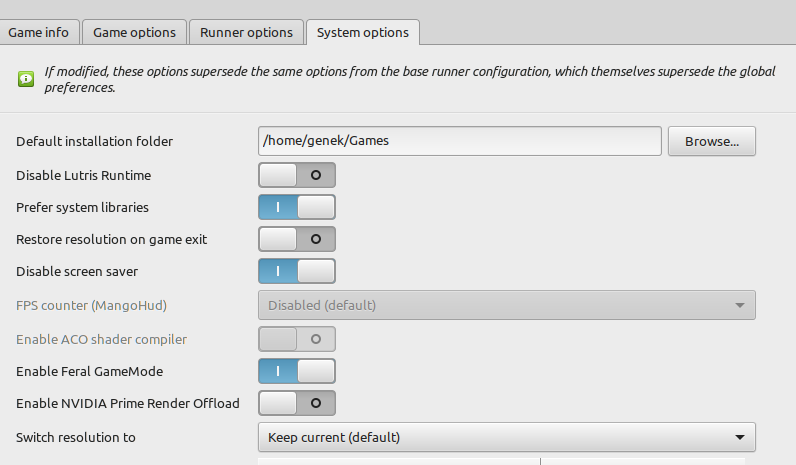Screen dimensions: 796x465
Task: Click the green info icon
Action: (26, 79)
